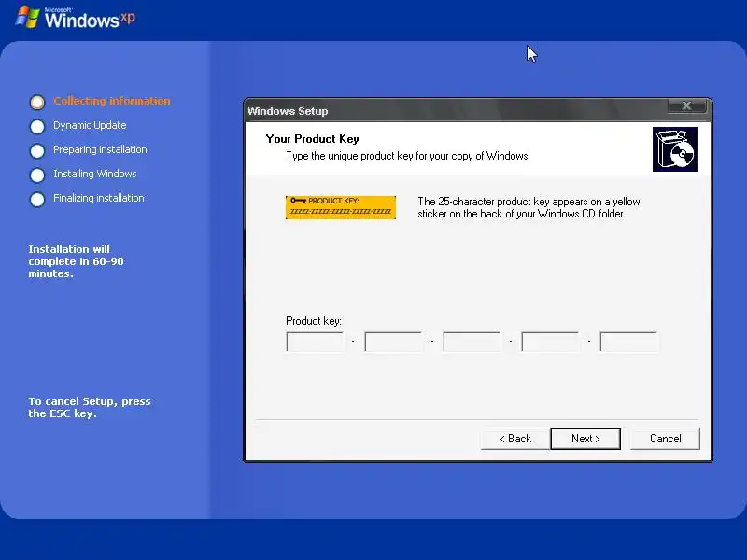Screen dimensions: 747x560
Task: Click the Windows XP flag logo
Action: [x=27, y=17]
